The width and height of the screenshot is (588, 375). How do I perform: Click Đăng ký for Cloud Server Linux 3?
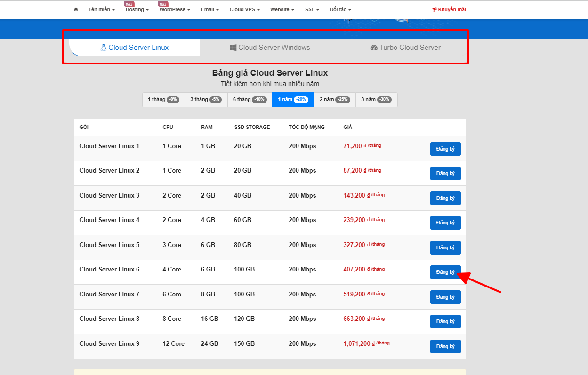[445, 198]
